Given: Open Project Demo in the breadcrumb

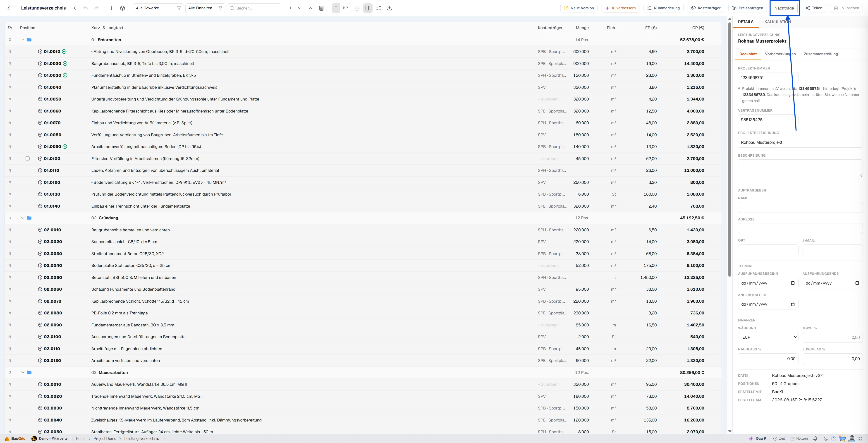Looking at the screenshot, I should (105, 439).
